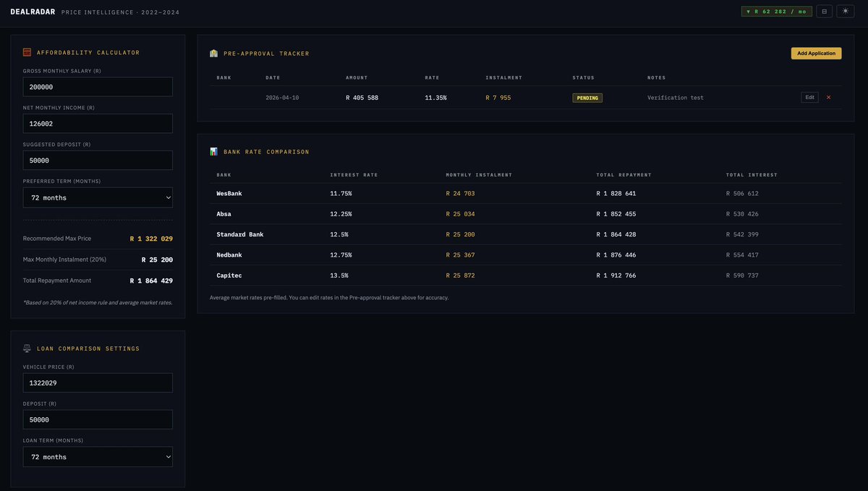Click the WesBank row name
Screen dimensions: 868x491
click(231, 194)
